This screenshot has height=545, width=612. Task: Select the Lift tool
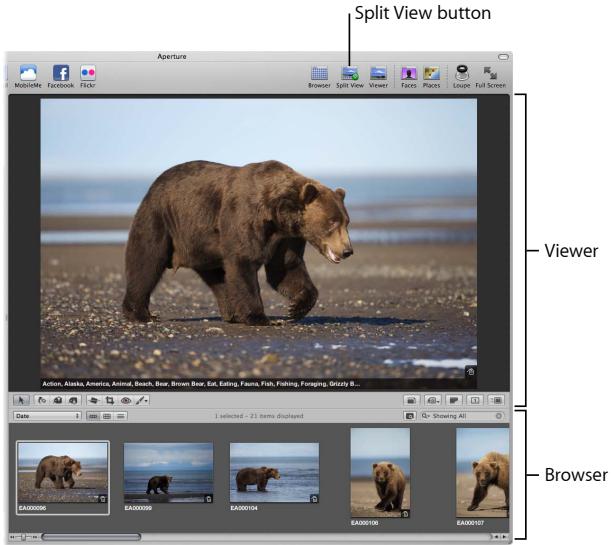coord(58,400)
